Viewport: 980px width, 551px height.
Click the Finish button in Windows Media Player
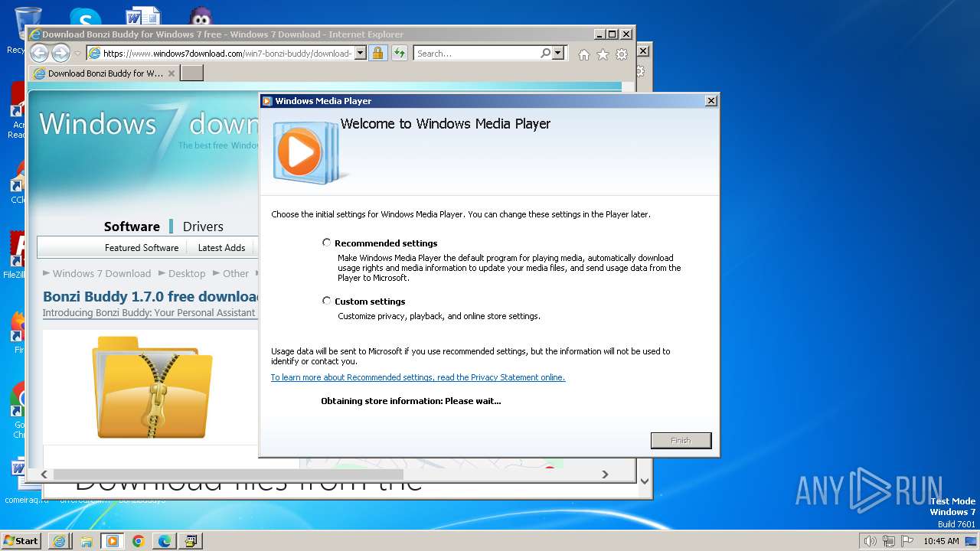click(x=681, y=441)
